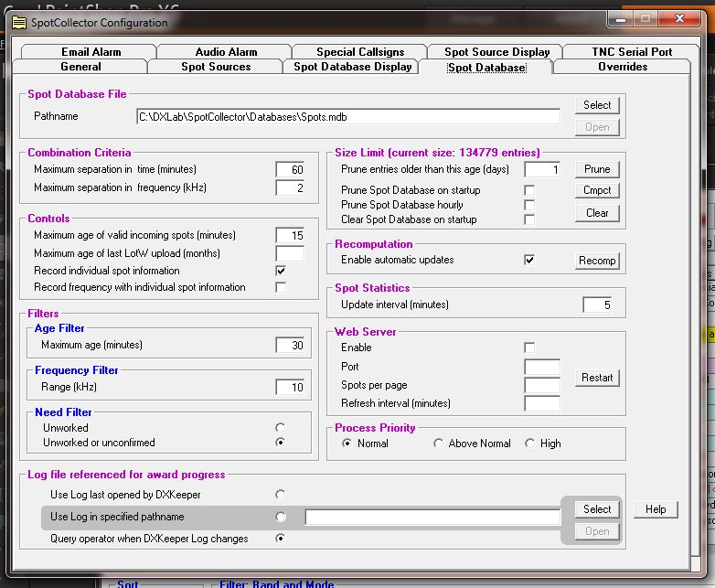Image resolution: width=715 pixels, height=588 pixels.
Task: Select the TNC Serial Port tab
Action: [619, 52]
